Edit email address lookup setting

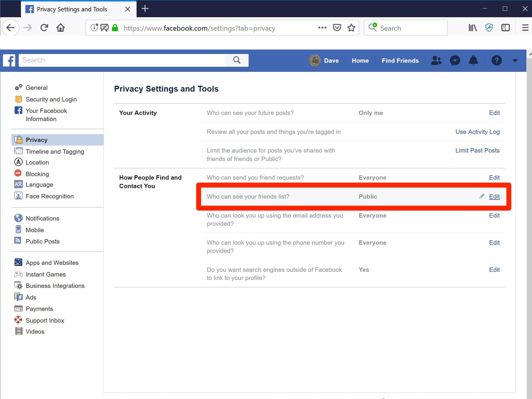point(494,216)
